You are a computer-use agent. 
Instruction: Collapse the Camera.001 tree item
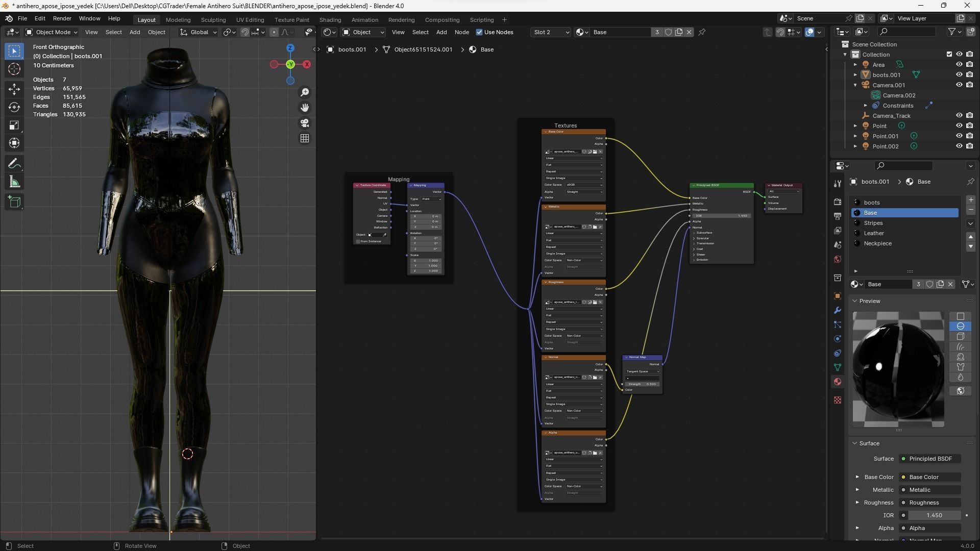click(x=856, y=85)
